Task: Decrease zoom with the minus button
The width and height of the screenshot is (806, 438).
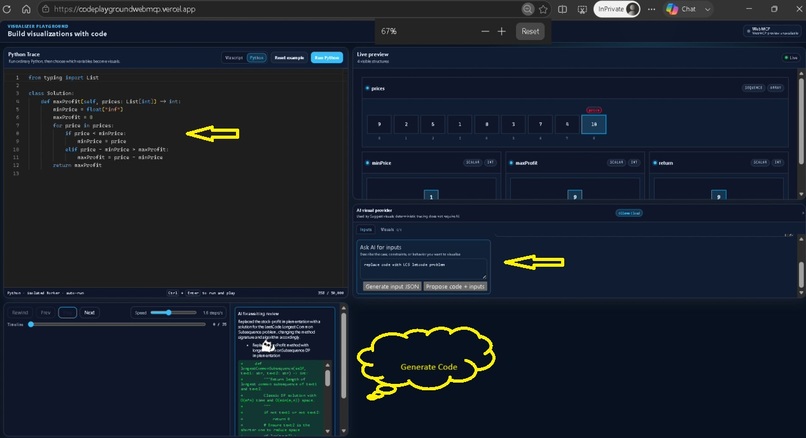Action: pyautogui.click(x=485, y=31)
